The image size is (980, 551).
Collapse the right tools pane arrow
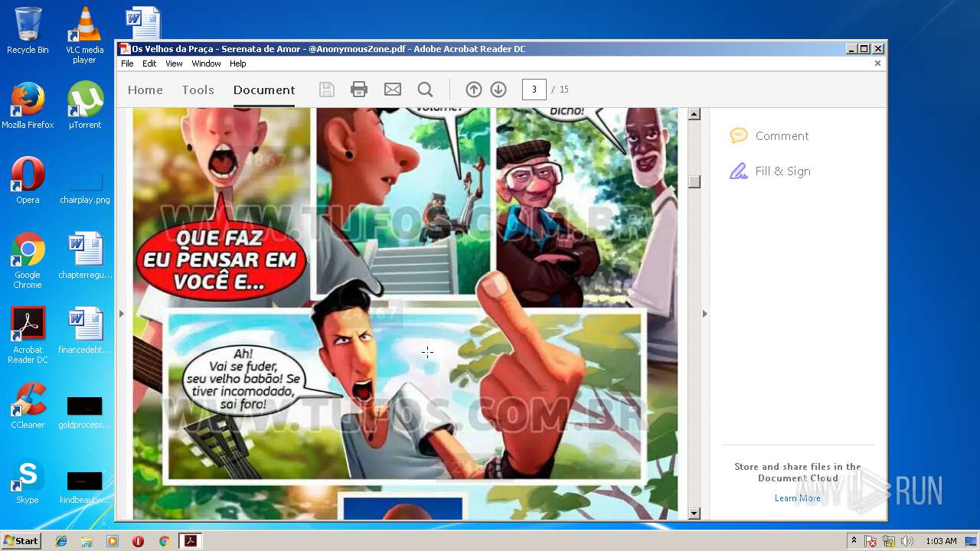click(705, 314)
